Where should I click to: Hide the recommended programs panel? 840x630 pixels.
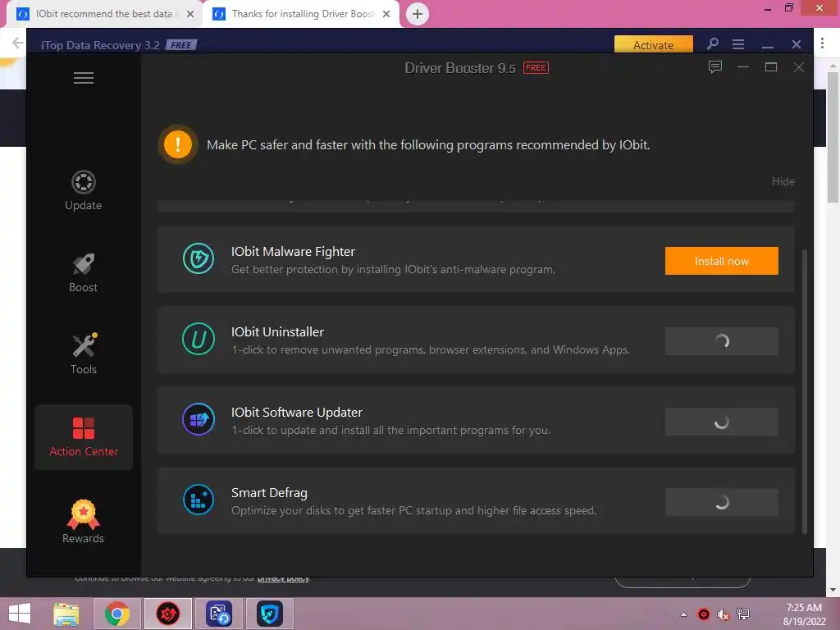coord(783,181)
